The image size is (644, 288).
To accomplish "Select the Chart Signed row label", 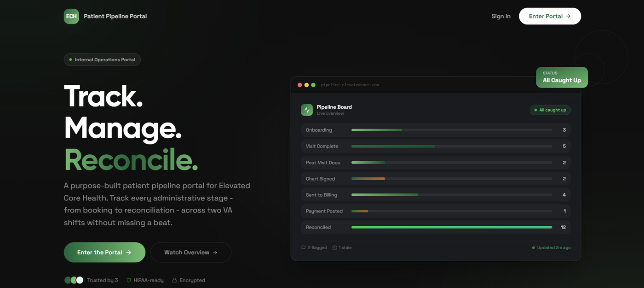I will point(321,179).
